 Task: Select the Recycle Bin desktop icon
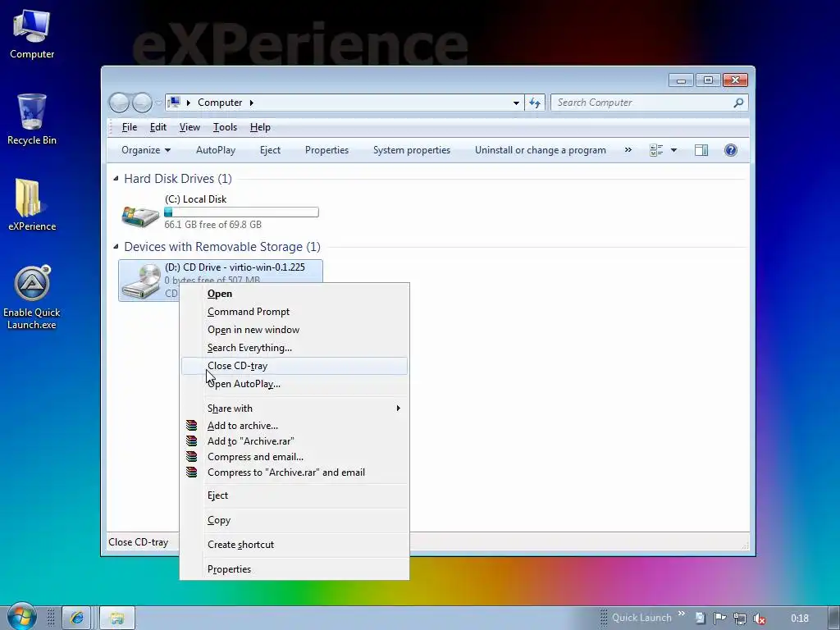point(32,119)
